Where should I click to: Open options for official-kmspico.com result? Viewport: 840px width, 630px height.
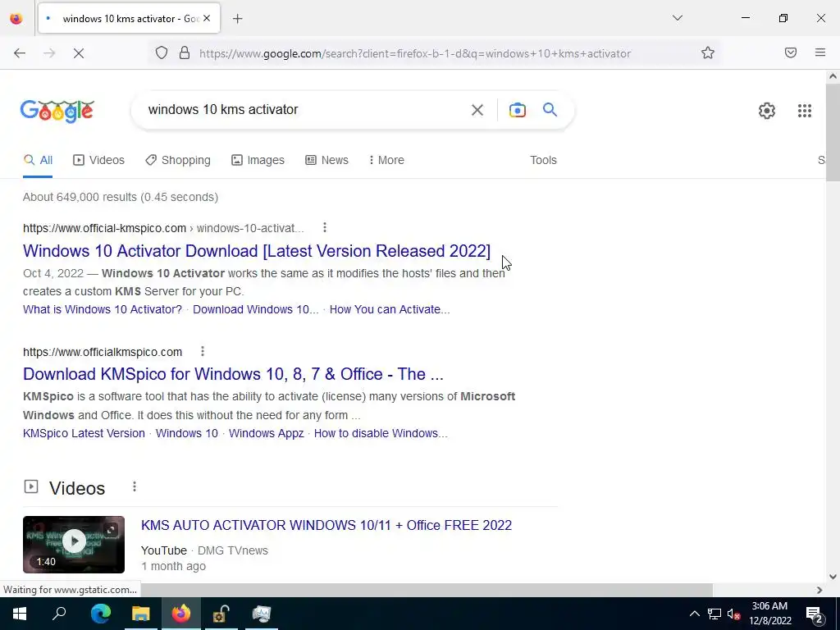click(x=325, y=228)
